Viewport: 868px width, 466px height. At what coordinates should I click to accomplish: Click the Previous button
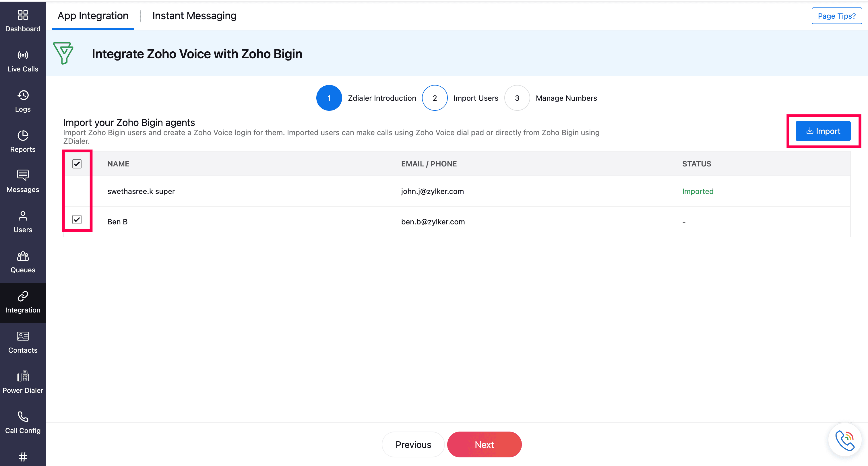coord(413,444)
